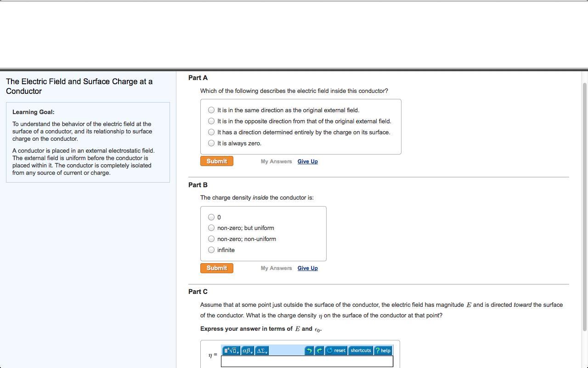The height and width of the screenshot is (368, 588).
Task: Select 'It is always zero' option
Action: coord(211,143)
